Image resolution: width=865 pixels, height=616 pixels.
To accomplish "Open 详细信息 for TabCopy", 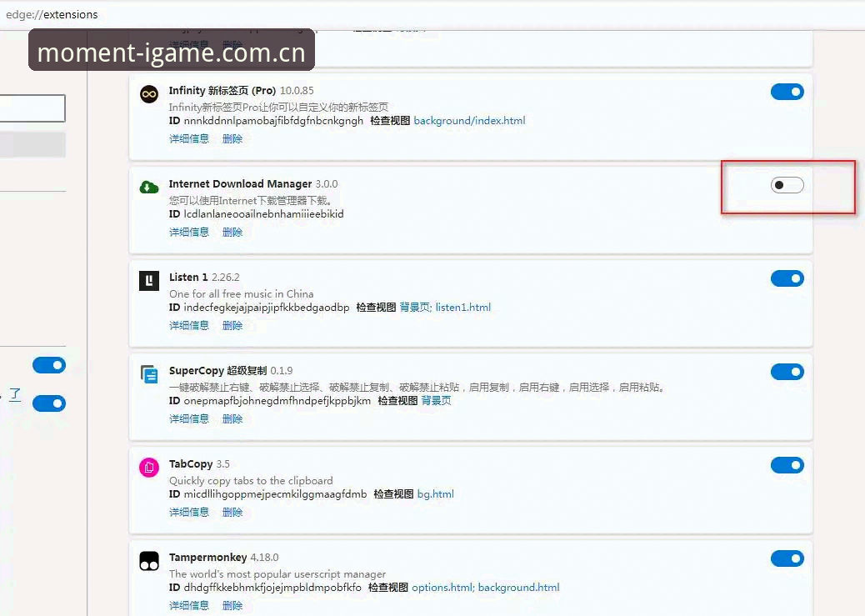I will (x=189, y=512).
